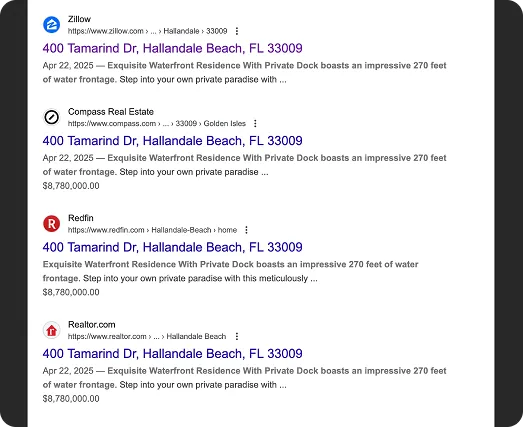Viewport: 523px width, 427px height.
Task: Click the Realtor.com site name text
Action: (x=92, y=325)
